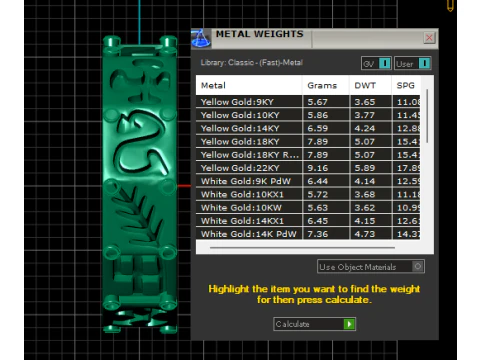Sort by the Grams column header

tap(326, 85)
